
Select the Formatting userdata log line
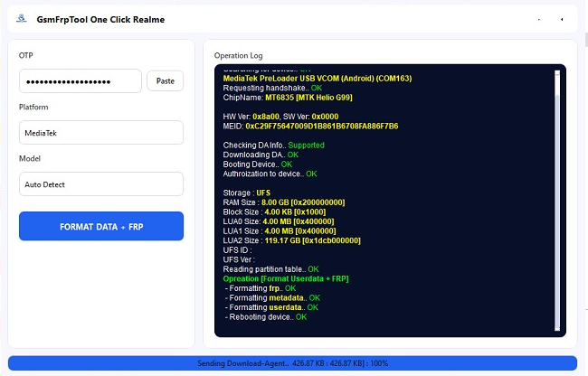[x=271, y=307]
